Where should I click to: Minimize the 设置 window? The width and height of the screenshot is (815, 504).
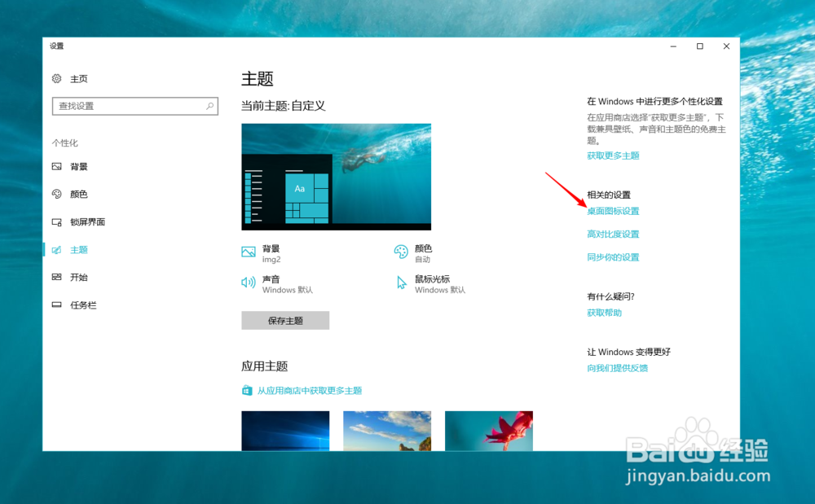click(674, 46)
